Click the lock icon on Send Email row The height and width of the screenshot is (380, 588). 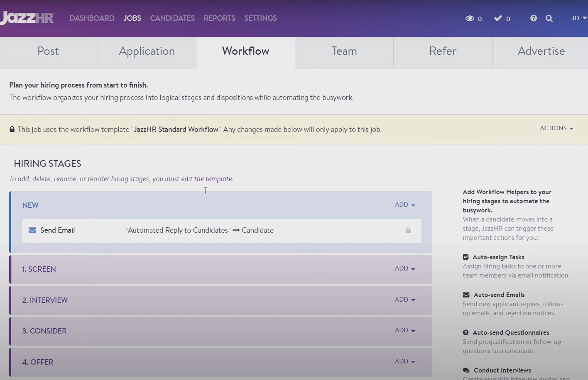coord(408,230)
